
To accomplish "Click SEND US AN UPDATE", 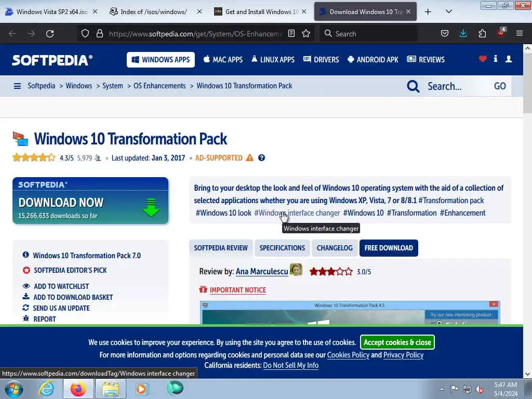I will 61,308.
